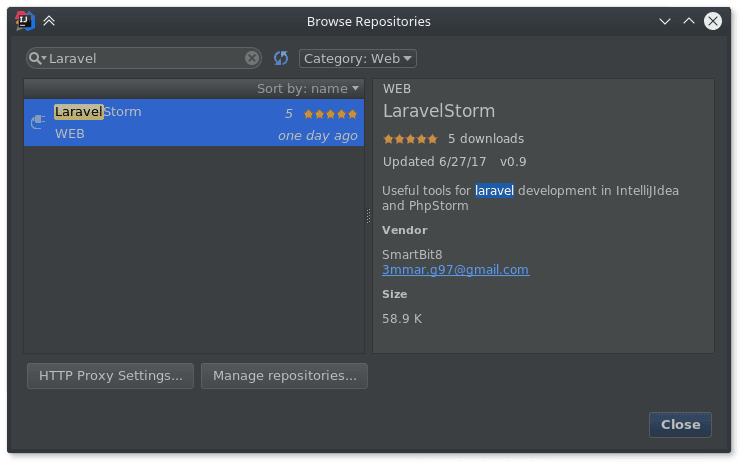Close the dialog with title bar X
Screen dimensions: 744x466
point(712,21)
